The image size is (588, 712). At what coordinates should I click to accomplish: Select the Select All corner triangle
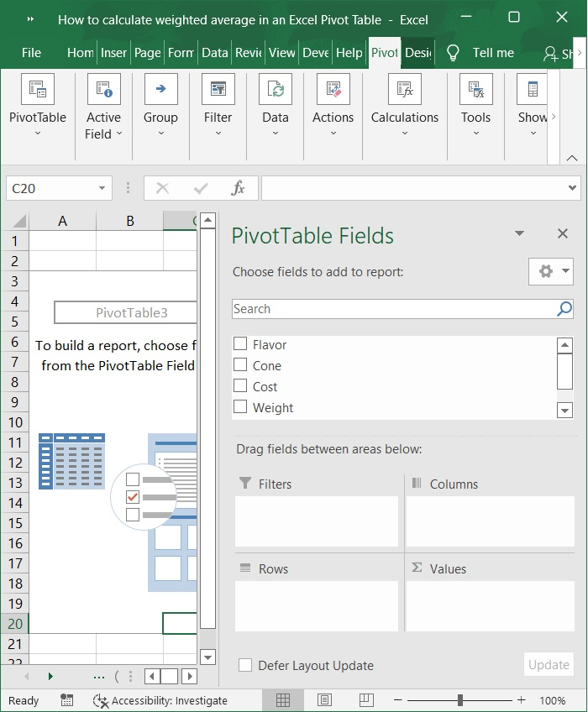tap(19, 221)
